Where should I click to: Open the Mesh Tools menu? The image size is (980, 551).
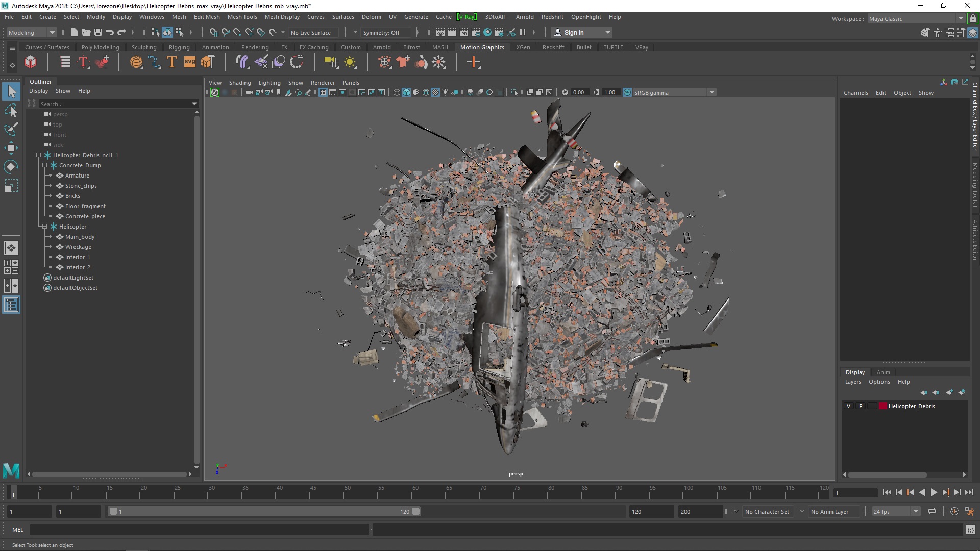[x=242, y=17]
